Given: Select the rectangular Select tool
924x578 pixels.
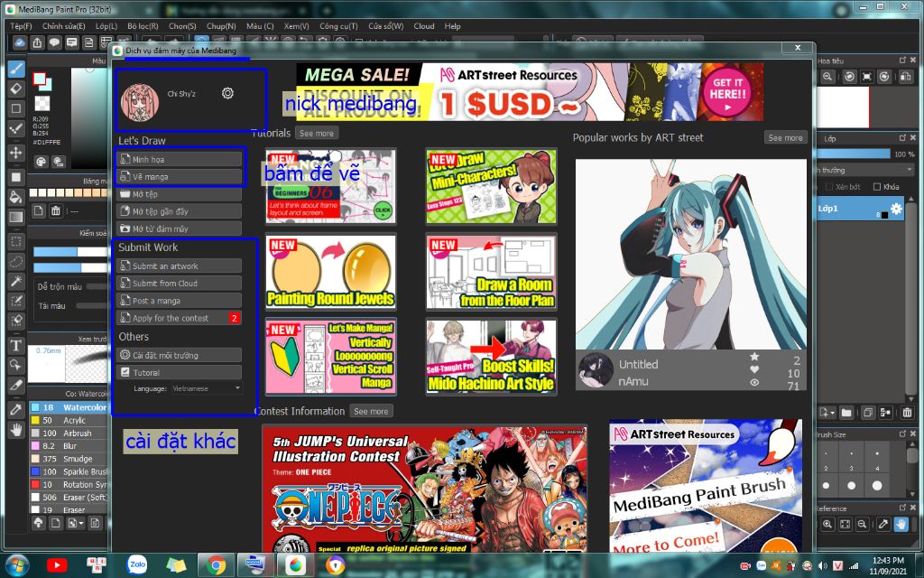Looking at the screenshot, I should tap(16, 241).
